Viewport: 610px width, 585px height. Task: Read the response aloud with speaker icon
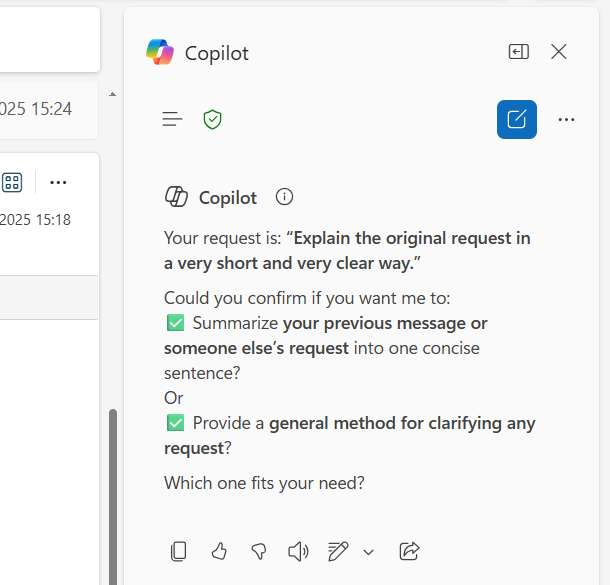(298, 552)
